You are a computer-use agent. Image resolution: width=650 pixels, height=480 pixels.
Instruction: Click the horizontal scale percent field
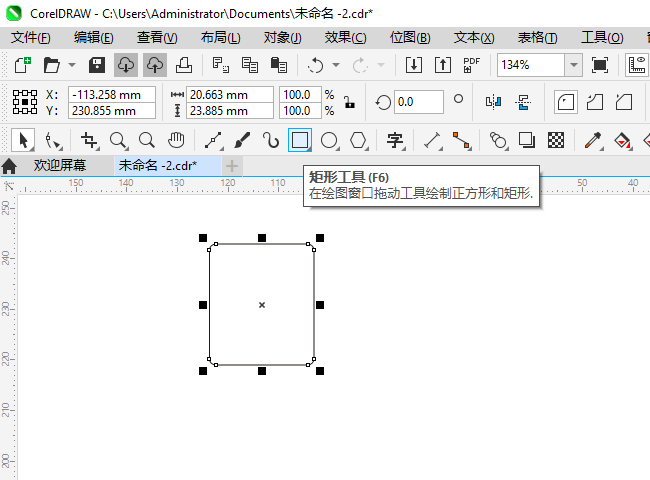pyautogui.click(x=300, y=95)
